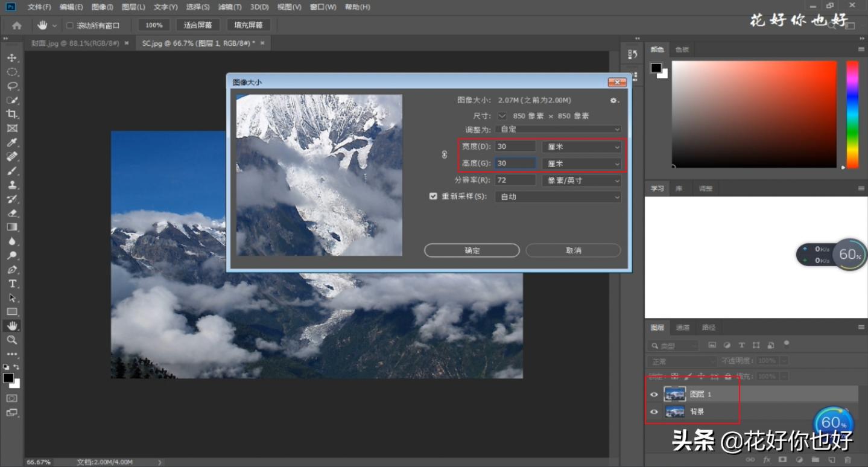
Task: Click the Create New Group folder icon
Action: (x=816, y=460)
